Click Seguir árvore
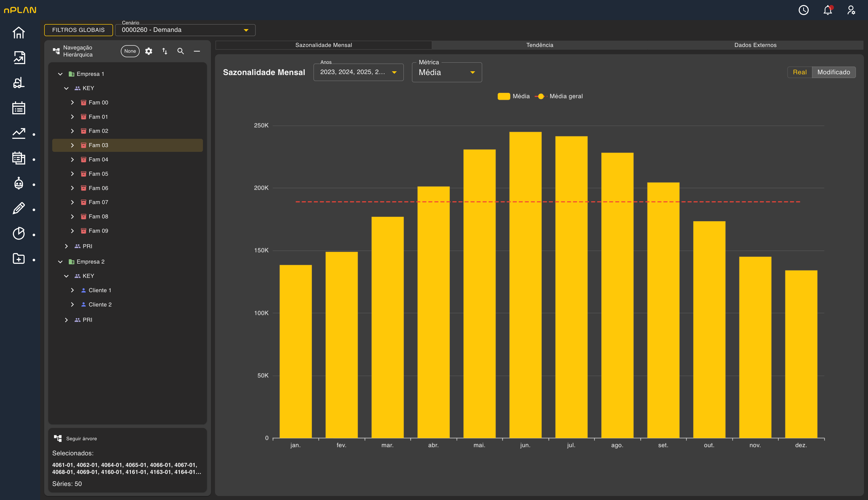 pyautogui.click(x=76, y=439)
